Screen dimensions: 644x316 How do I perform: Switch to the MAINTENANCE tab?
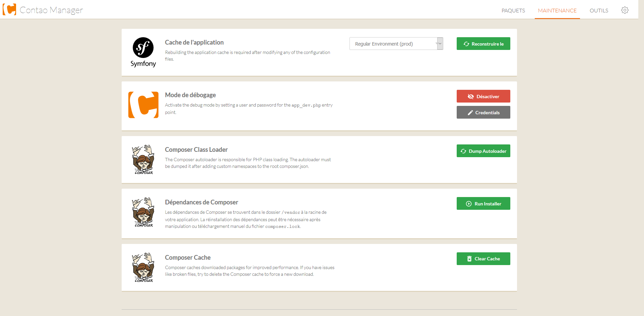pos(557,10)
